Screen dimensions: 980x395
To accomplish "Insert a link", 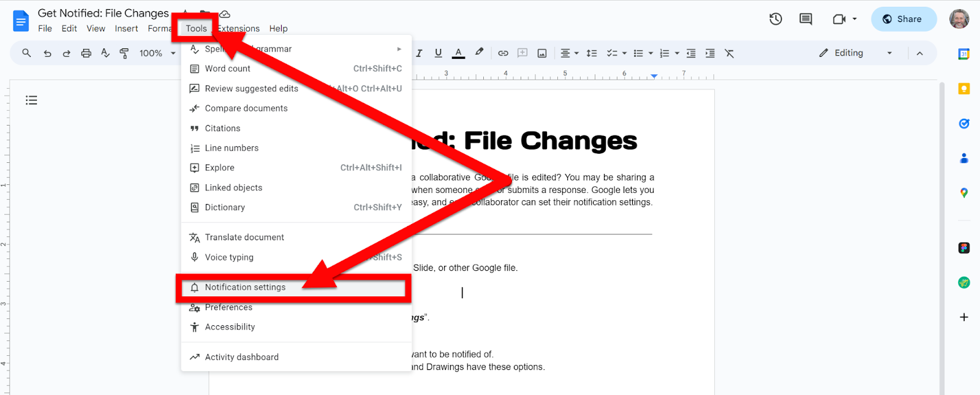I will (503, 53).
